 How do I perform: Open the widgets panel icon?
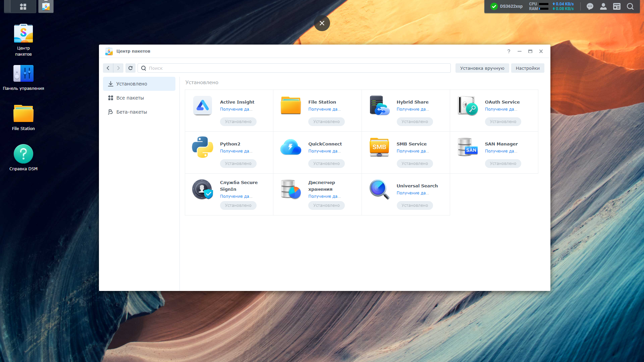[x=617, y=6]
